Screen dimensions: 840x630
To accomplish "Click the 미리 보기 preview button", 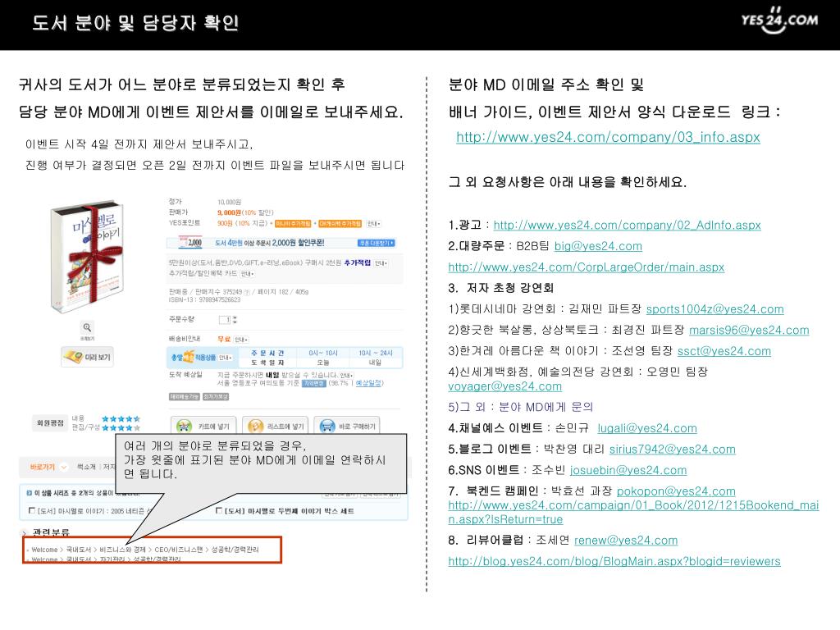I will tap(87, 357).
